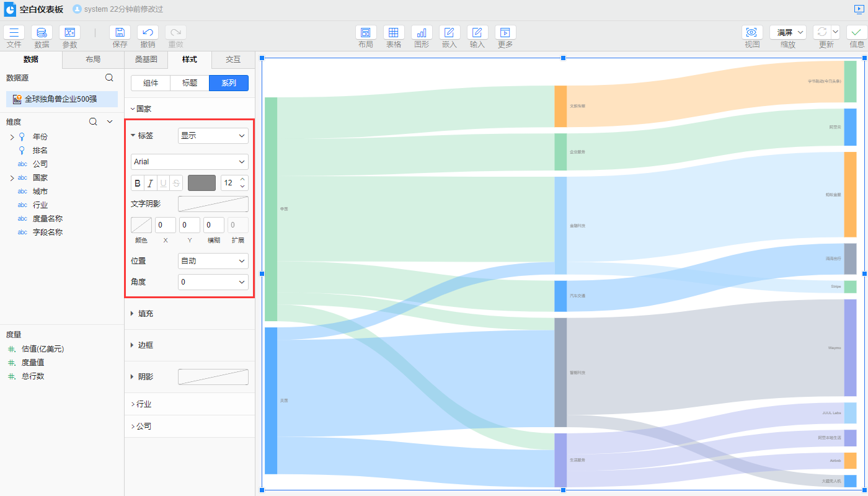This screenshot has height=496, width=868.
Task: Open the label position (位置) dropdown
Action: tap(213, 261)
